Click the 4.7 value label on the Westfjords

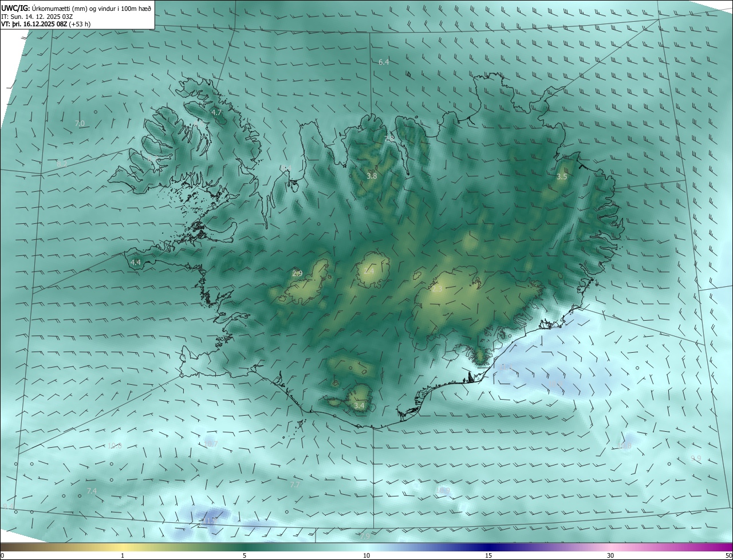pos(216,113)
